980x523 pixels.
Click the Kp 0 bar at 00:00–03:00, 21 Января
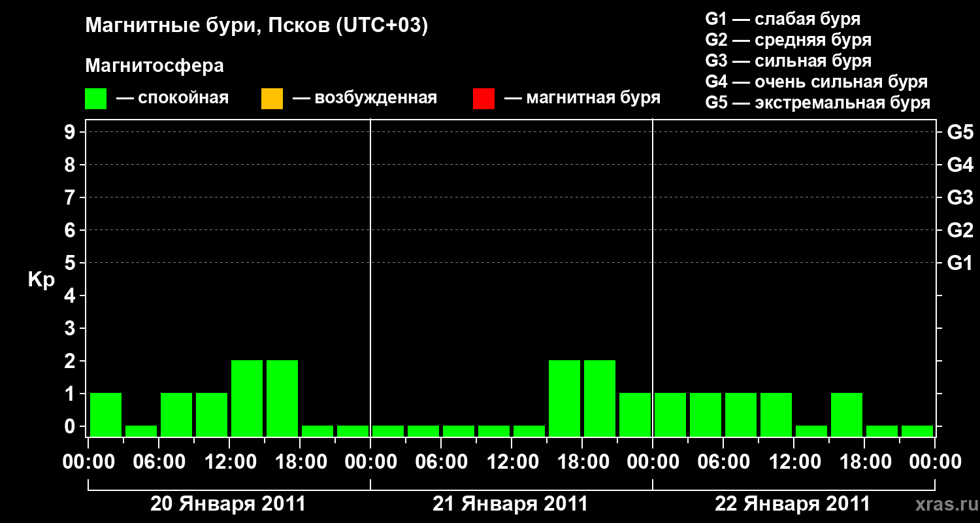pos(388,431)
